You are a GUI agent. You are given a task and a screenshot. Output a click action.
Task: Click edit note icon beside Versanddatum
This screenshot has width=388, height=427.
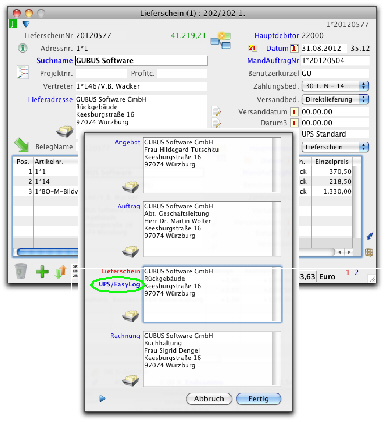[x=216, y=111]
